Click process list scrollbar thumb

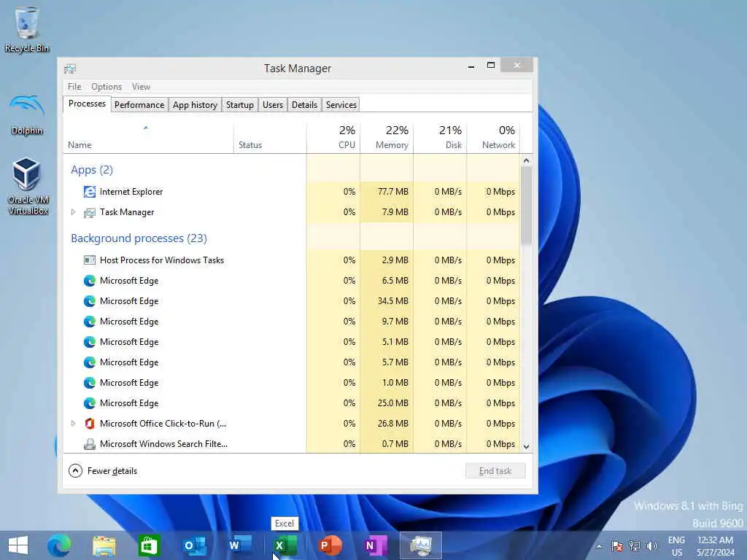[x=527, y=206]
